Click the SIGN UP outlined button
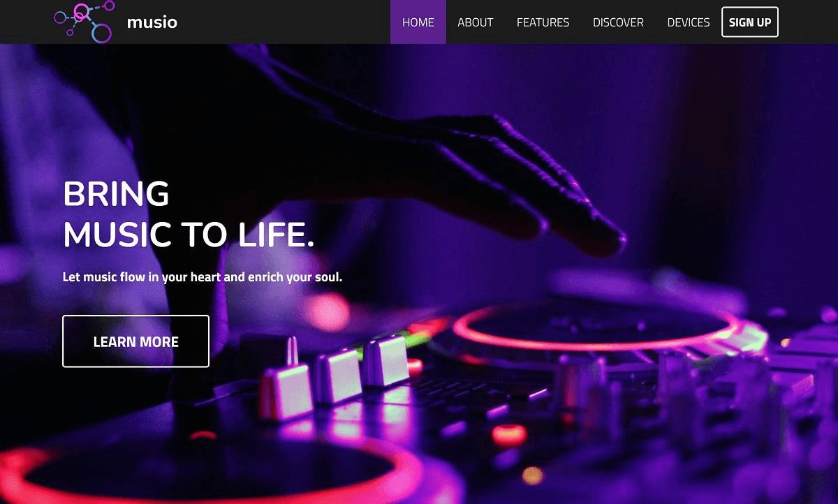Image resolution: width=838 pixels, height=504 pixels. [750, 22]
